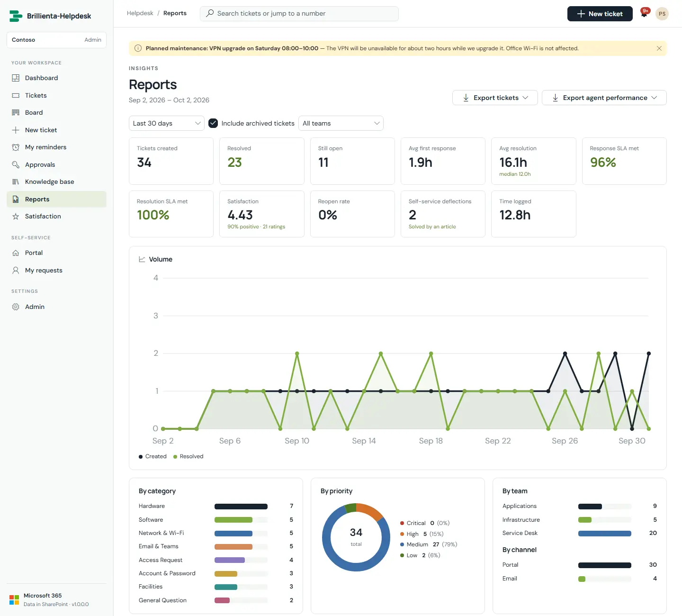The width and height of the screenshot is (682, 616).
Task: Click the Satisfaction 4.43 stat card
Action: [262, 214]
